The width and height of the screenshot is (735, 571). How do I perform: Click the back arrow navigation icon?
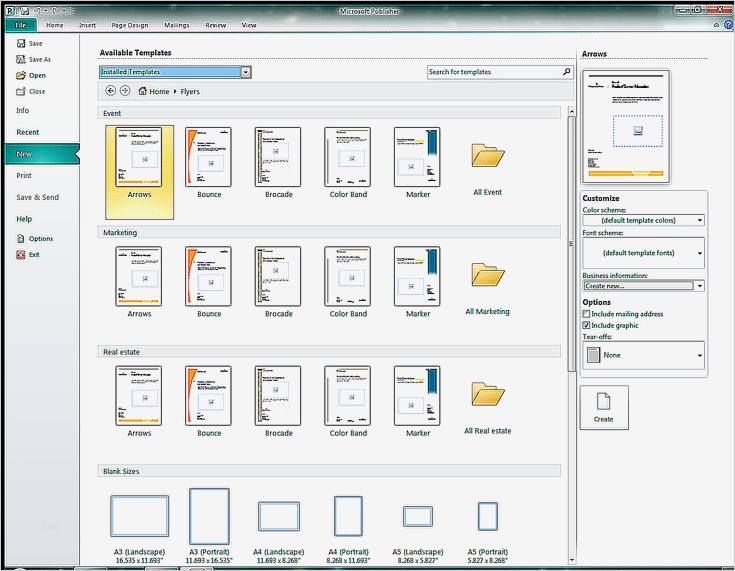(110, 91)
